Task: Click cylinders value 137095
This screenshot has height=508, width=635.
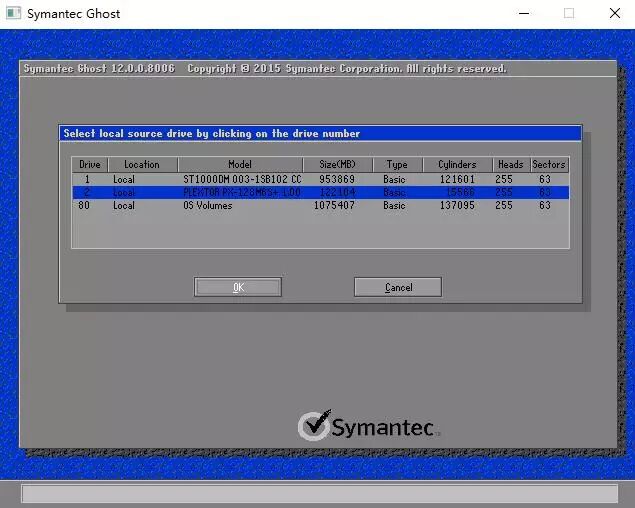Action: (x=458, y=205)
